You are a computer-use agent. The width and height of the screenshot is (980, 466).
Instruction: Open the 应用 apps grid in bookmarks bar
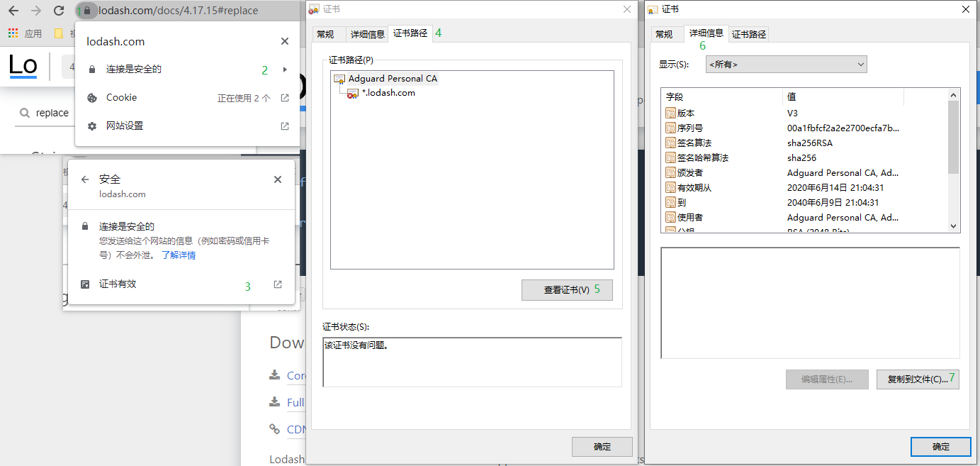coord(26,33)
